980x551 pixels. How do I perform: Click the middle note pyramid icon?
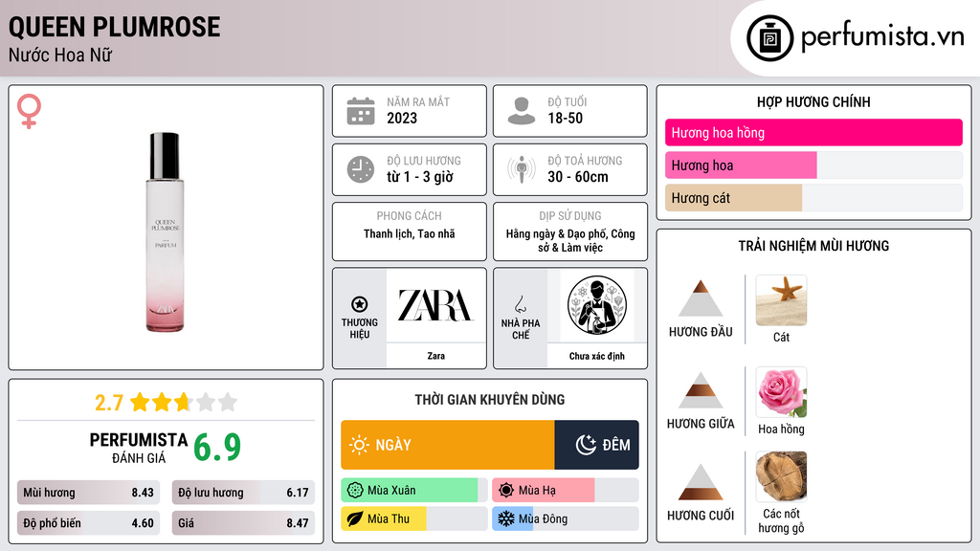701,390
